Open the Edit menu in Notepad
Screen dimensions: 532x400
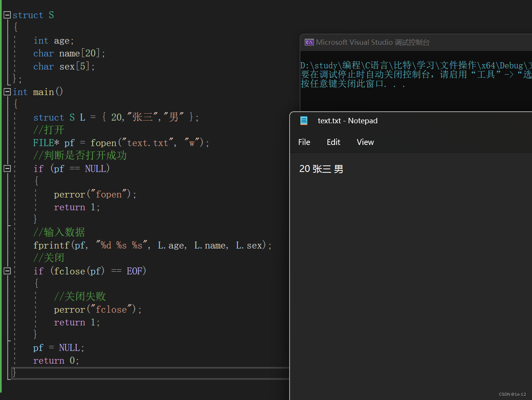(333, 142)
